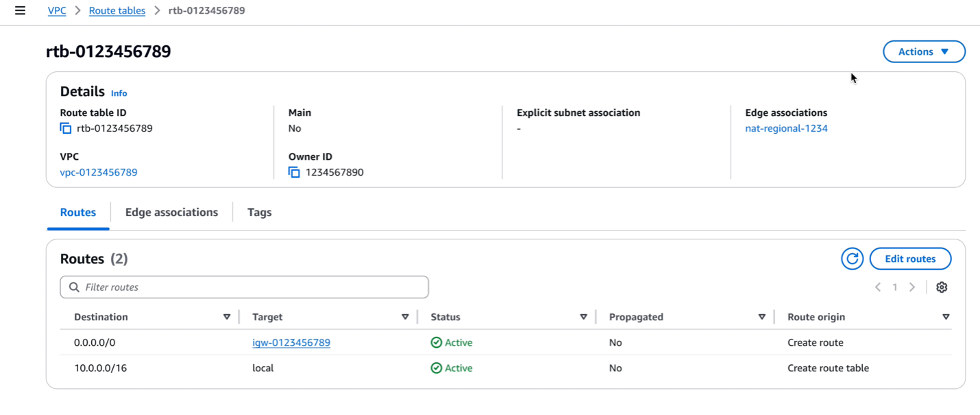Open igw-0123456789 target link
Viewport: 980px width, 415px height.
pyautogui.click(x=291, y=342)
